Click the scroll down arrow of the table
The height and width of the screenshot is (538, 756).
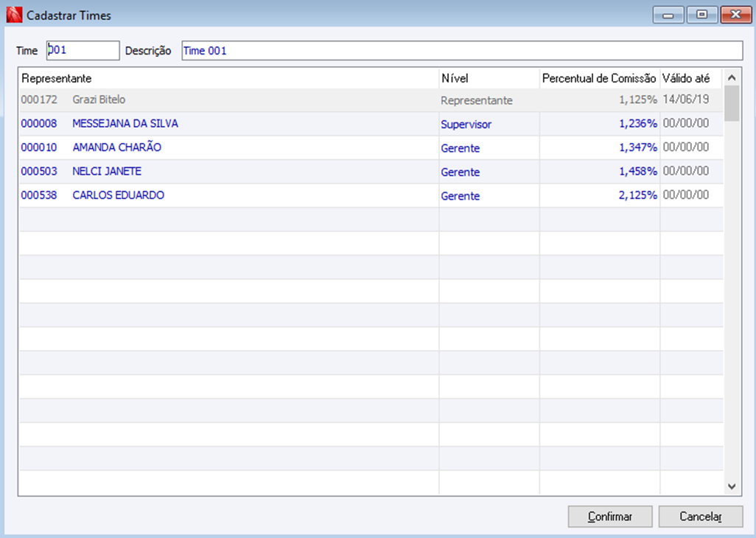click(732, 486)
